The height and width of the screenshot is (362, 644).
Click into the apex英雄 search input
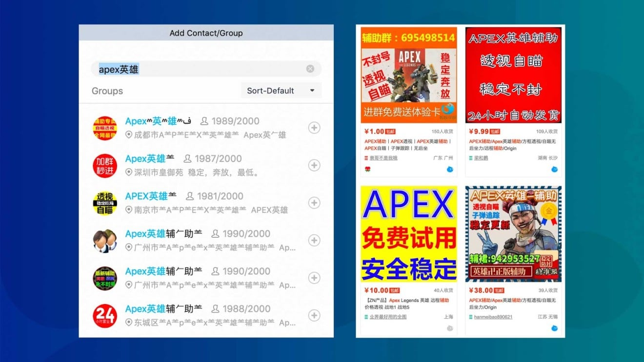click(x=206, y=69)
